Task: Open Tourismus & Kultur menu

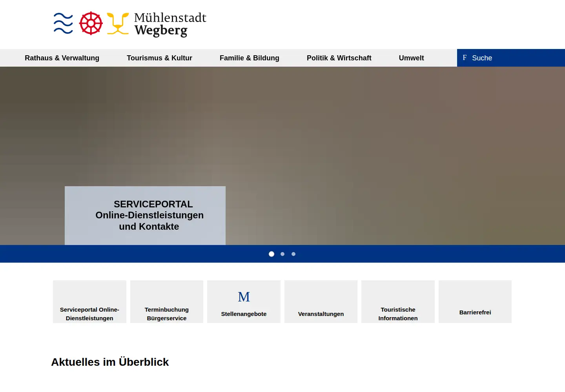Action: click(159, 58)
